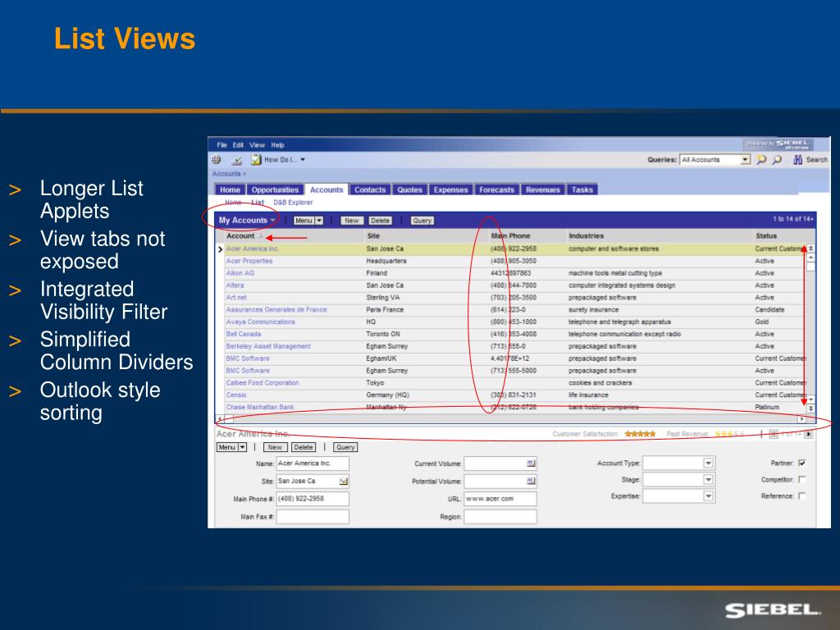Open the Potential Volume calculator icon
Image resolution: width=840 pixels, height=630 pixels.
(x=531, y=481)
